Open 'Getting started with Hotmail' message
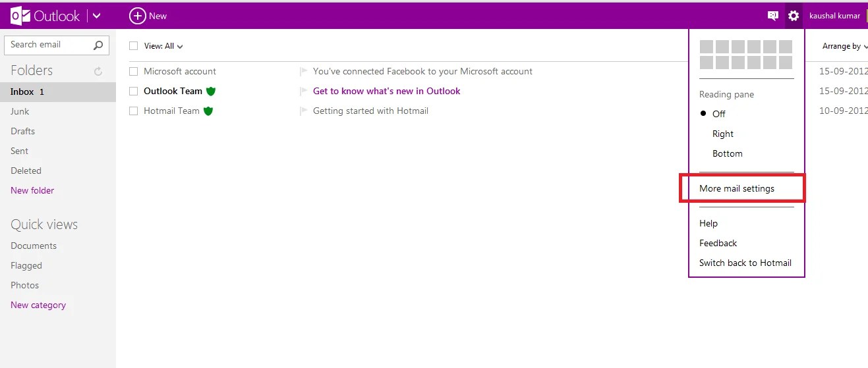The height and width of the screenshot is (368, 868). tap(370, 111)
